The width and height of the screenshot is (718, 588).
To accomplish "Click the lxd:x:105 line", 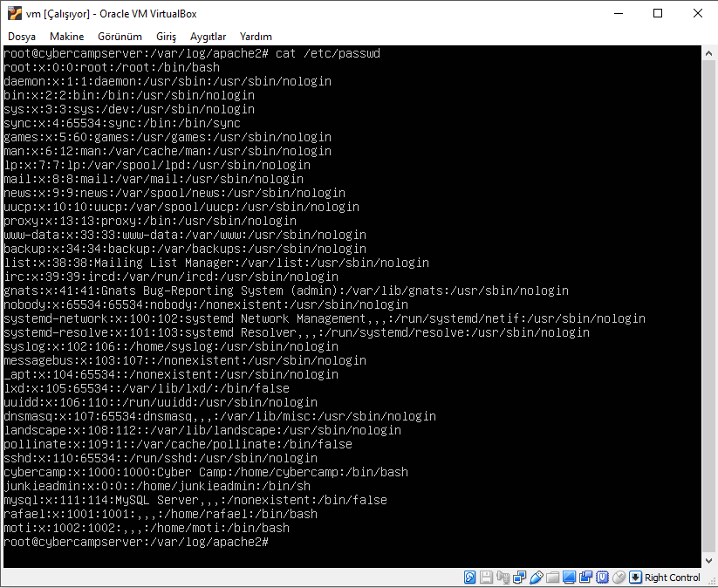I will coord(147,389).
